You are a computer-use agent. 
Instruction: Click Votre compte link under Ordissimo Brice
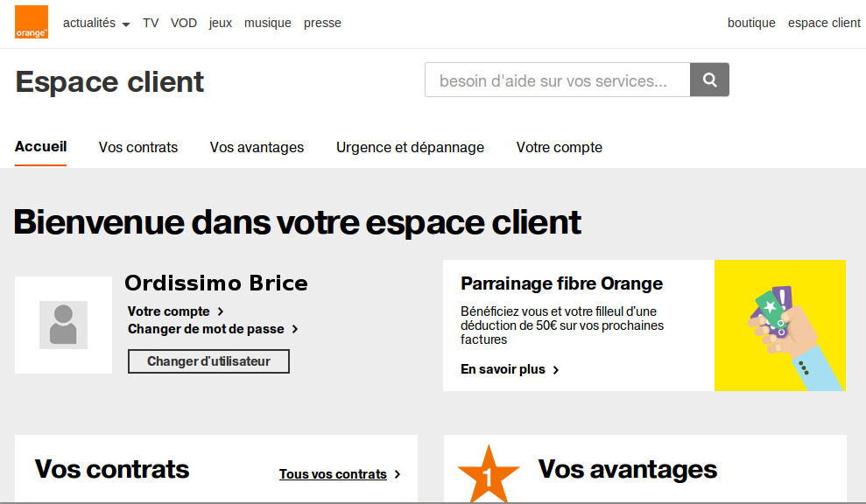tap(169, 311)
